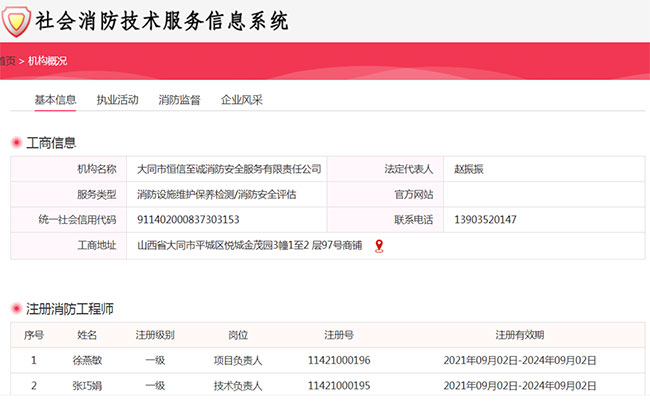Screen dimensions: 650x408
Task: Click legal representative 赵振振
Action: [x=469, y=169]
